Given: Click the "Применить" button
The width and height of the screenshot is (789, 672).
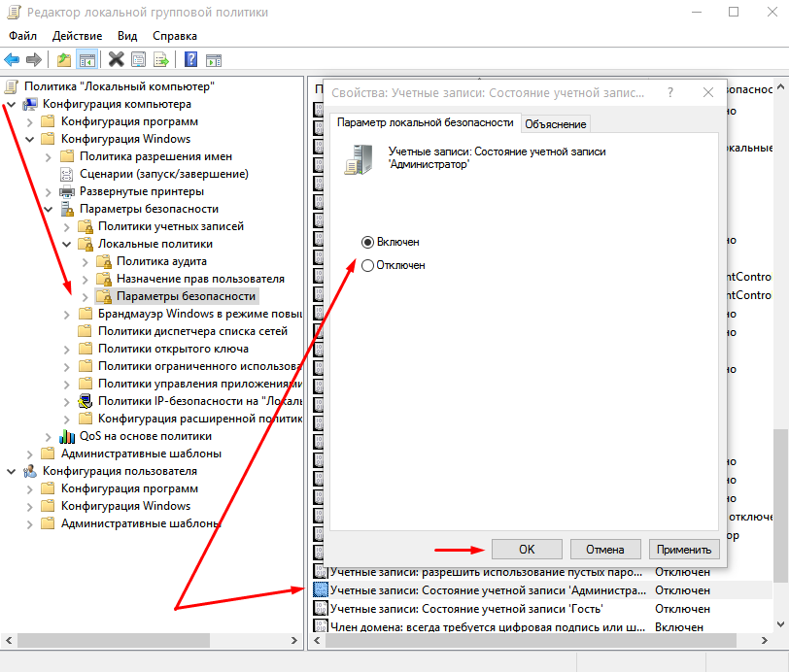Looking at the screenshot, I should click(x=684, y=549).
